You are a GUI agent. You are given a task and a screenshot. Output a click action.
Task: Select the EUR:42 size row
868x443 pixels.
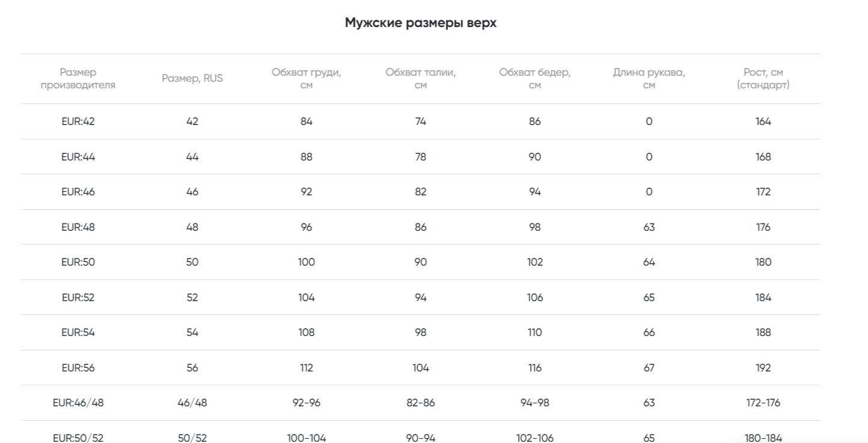pyautogui.click(x=420, y=121)
